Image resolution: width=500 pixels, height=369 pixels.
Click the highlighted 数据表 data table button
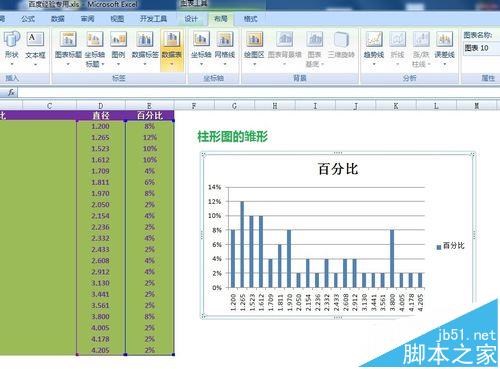point(172,50)
